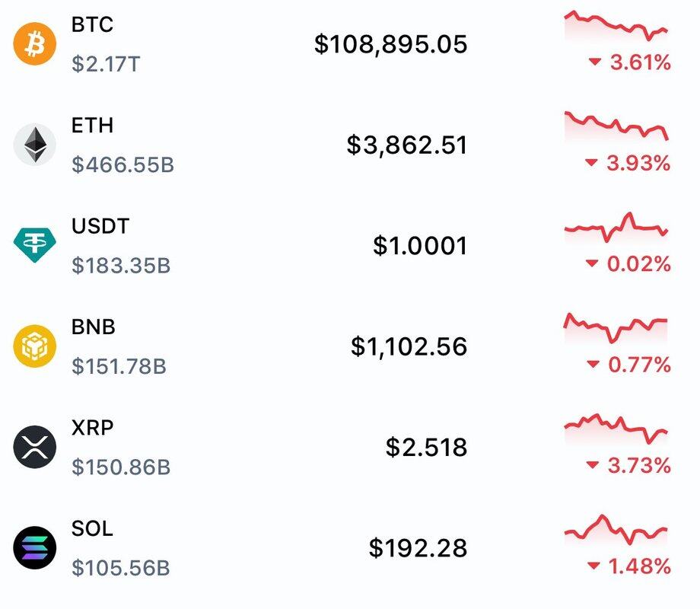Image resolution: width=700 pixels, height=609 pixels.
Task: Click the black XRP logo icon
Action: tap(35, 447)
